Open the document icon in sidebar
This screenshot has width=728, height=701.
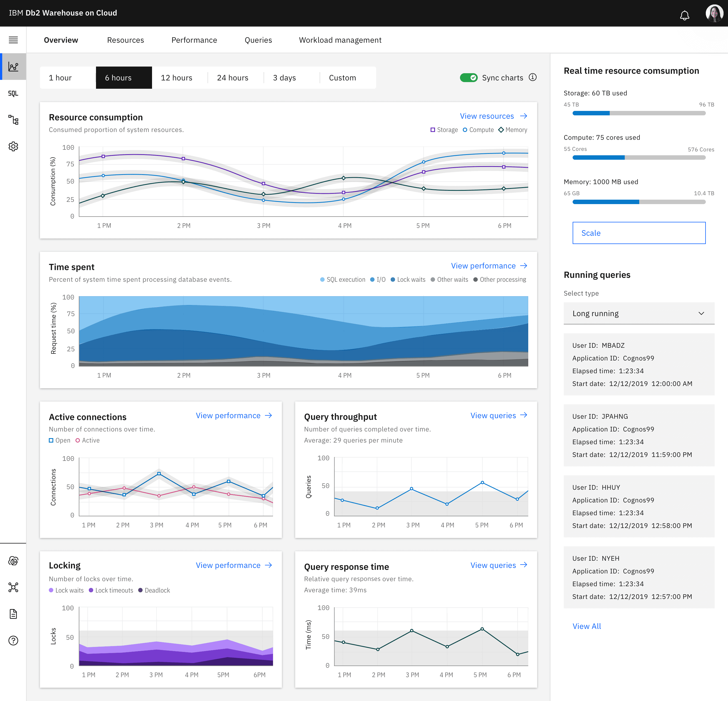pyautogui.click(x=13, y=614)
